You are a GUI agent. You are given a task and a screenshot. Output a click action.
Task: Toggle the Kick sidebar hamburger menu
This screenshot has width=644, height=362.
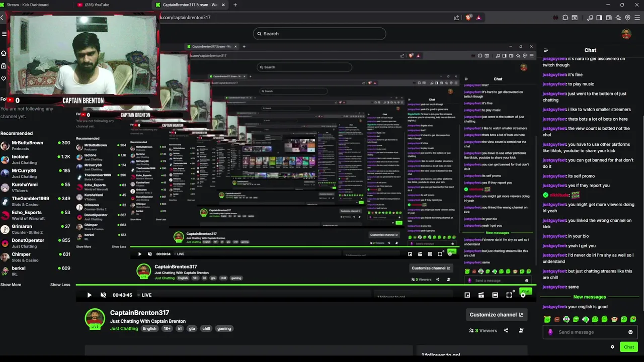pyautogui.click(x=4, y=34)
